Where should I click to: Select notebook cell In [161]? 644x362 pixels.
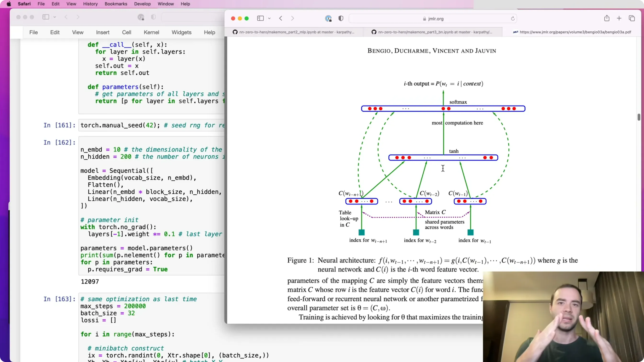tap(151, 125)
